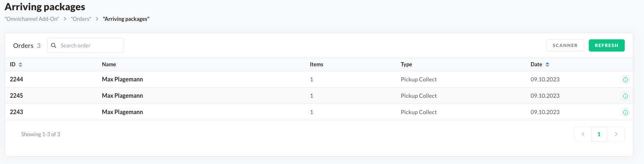The height and width of the screenshot is (164, 644).
Task: Click info icon for order 2245
Action: [625, 96]
